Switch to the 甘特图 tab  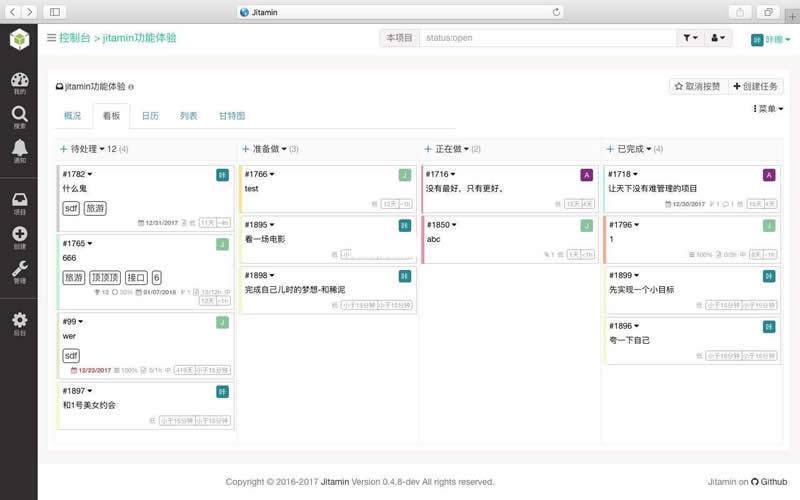(232, 116)
